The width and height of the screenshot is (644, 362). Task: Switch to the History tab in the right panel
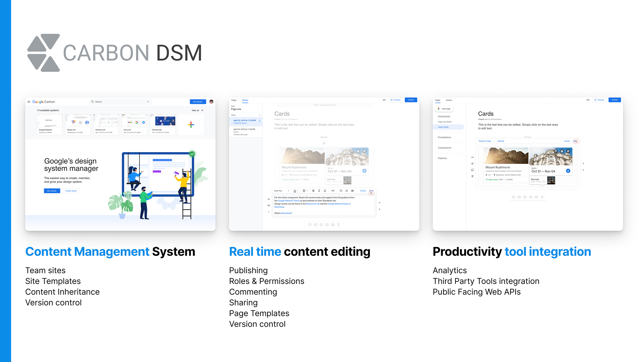(x=449, y=100)
